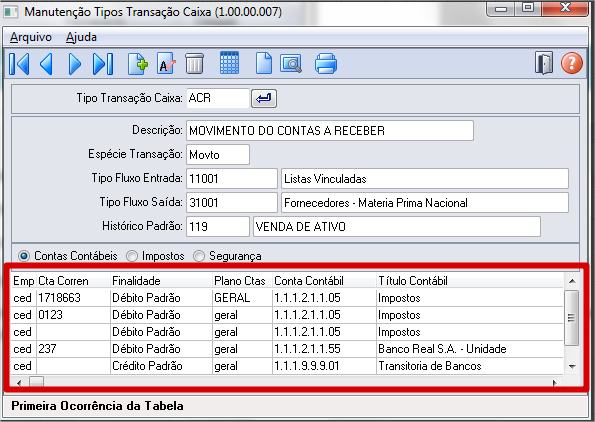This screenshot has width=595, height=422.
Task: Edit current record with pencil icon
Action: click(x=166, y=63)
